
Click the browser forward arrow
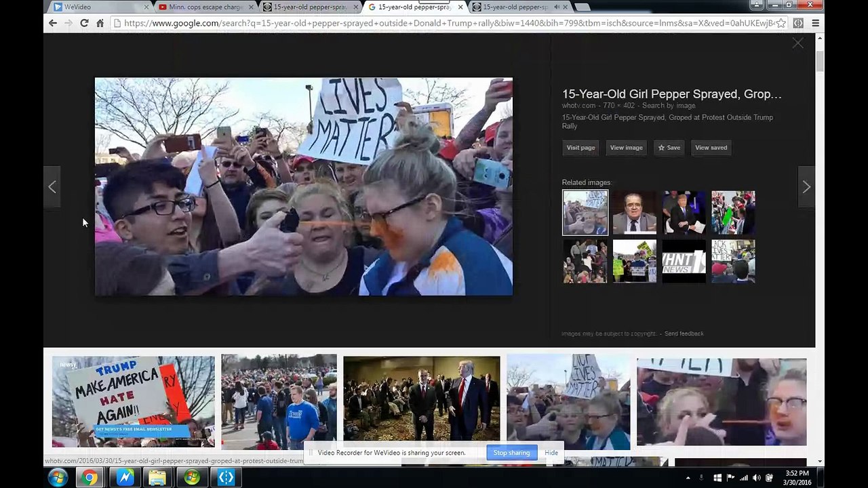[68, 23]
